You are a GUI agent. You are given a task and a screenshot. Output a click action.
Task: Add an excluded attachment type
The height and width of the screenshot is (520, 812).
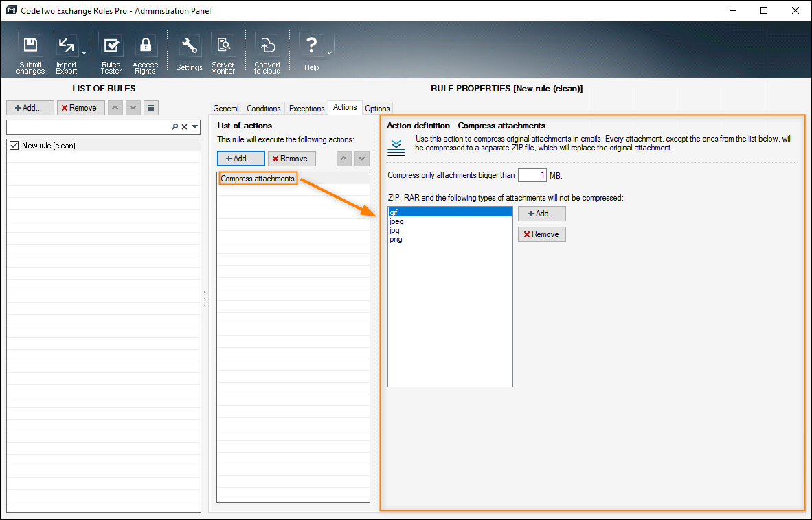tap(542, 214)
